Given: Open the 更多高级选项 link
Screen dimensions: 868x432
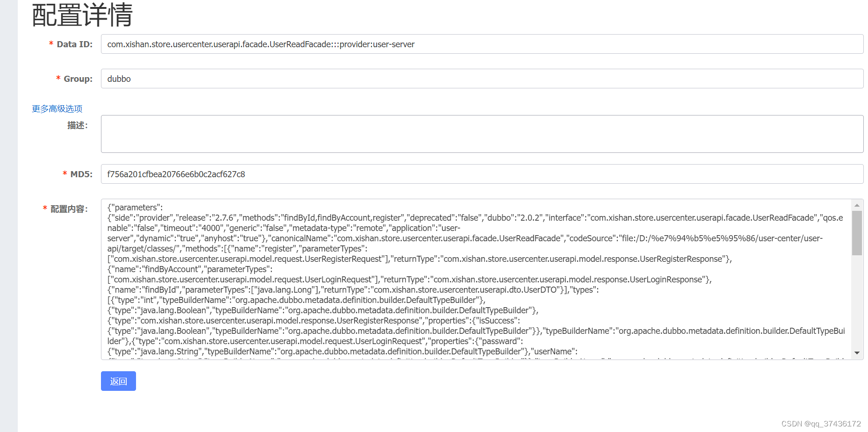Looking at the screenshot, I should (x=57, y=108).
